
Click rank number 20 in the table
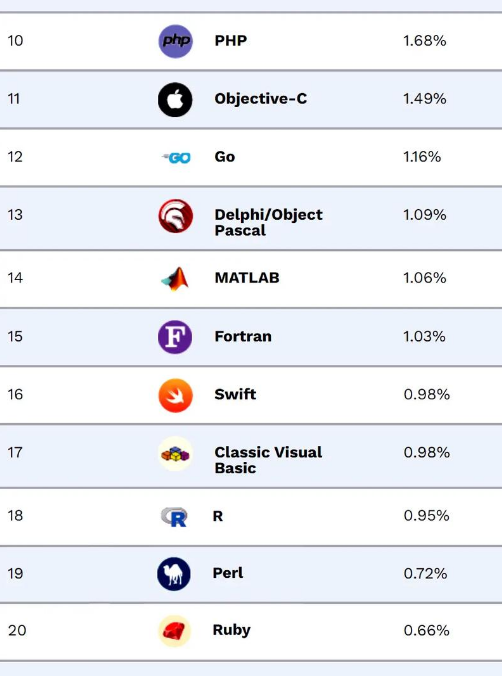tap(17, 630)
